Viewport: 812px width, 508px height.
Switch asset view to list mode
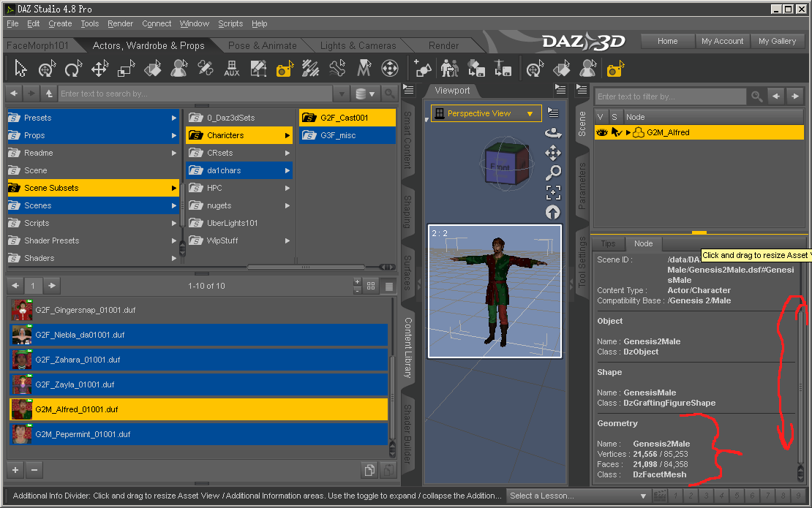click(x=389, y=286)
